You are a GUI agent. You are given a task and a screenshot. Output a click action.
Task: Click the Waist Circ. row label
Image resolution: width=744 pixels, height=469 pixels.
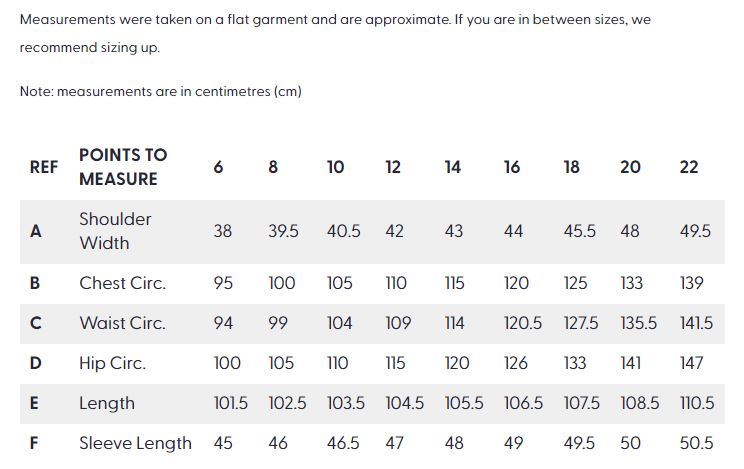(x=122, y=323)
